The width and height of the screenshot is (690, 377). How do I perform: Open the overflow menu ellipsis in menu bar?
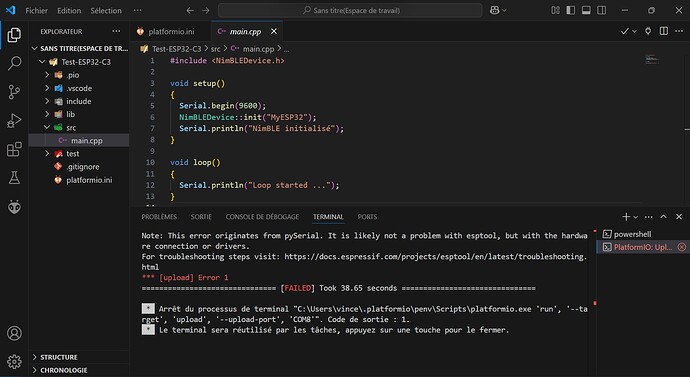[138, 11]
